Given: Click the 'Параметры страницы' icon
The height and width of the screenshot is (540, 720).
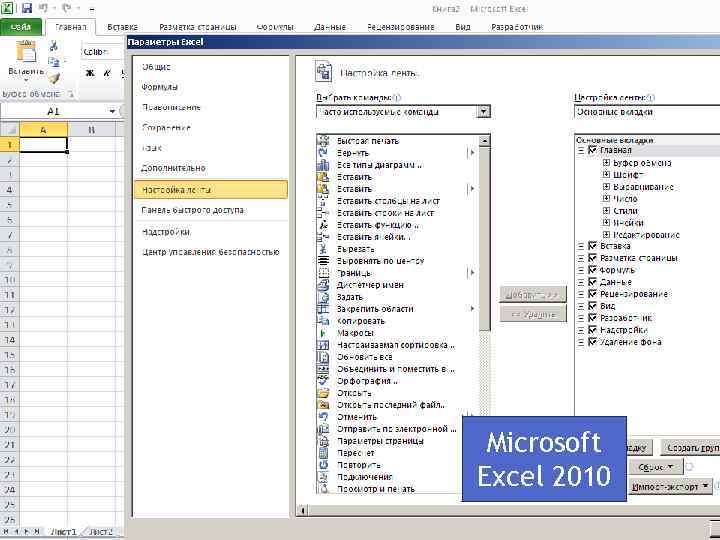Looking at the screenshot, I should pyautogui.click(x=323, y=441).
